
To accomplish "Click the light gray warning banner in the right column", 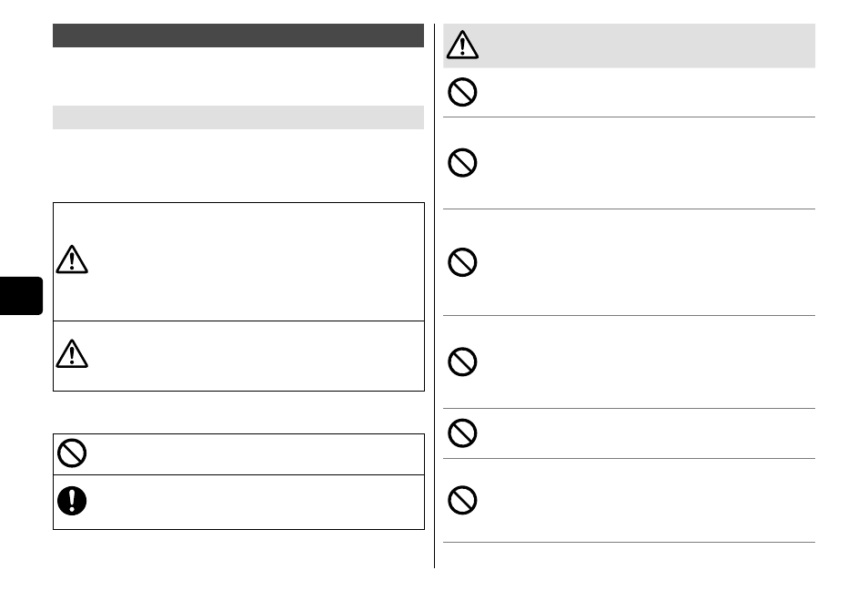I will tap(629, 46).
